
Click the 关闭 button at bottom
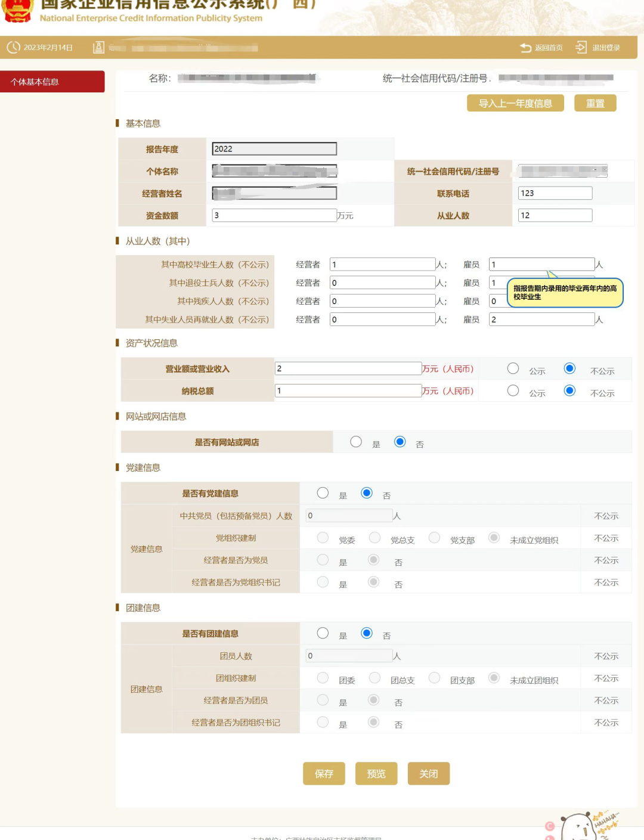[428, 773]
